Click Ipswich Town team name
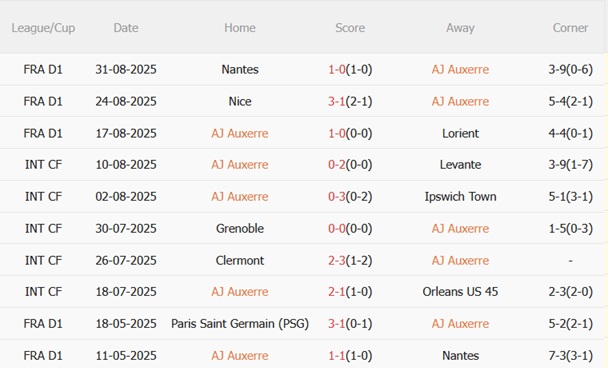Image resolution: width=608 pixels, height=368 pixels. click(460, 197)
